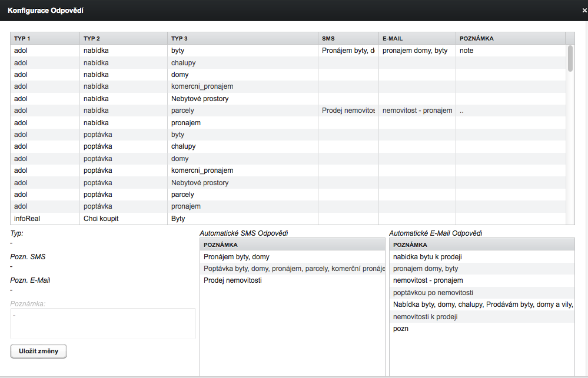The width and height of the screenshot is (588, 378).
Task: Select adol poptávka byty row
Action: pyautogui.click(x=288, y=135)
